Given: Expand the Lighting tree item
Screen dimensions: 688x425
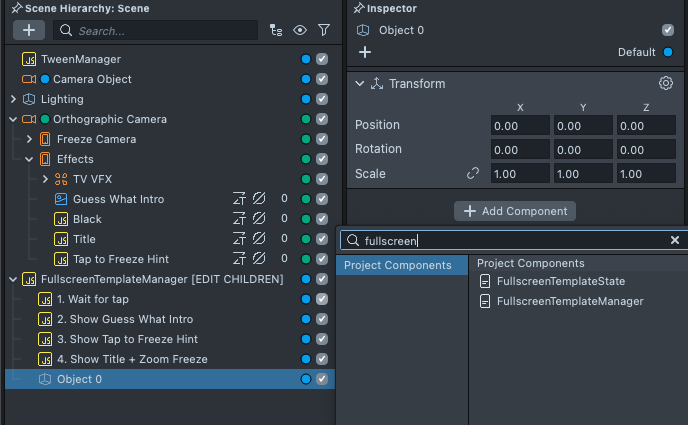Looking at the screenshot, I should [x=13, y=99].
